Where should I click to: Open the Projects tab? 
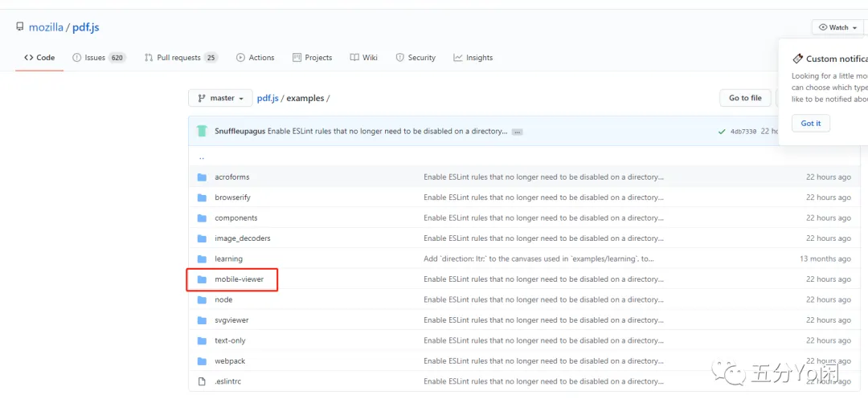(x=312, y=58)
